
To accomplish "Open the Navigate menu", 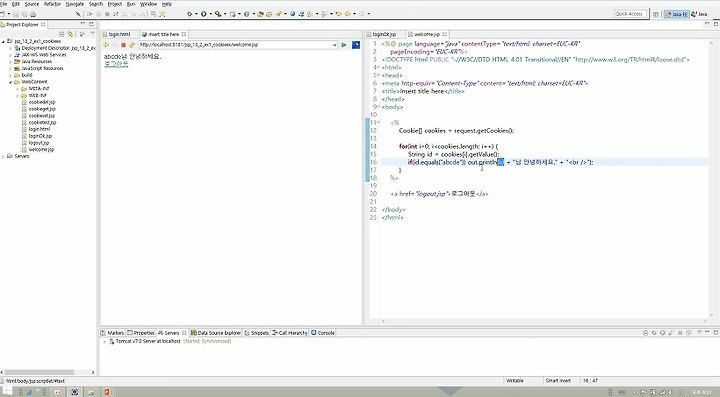I will click(x=75, y=4).
